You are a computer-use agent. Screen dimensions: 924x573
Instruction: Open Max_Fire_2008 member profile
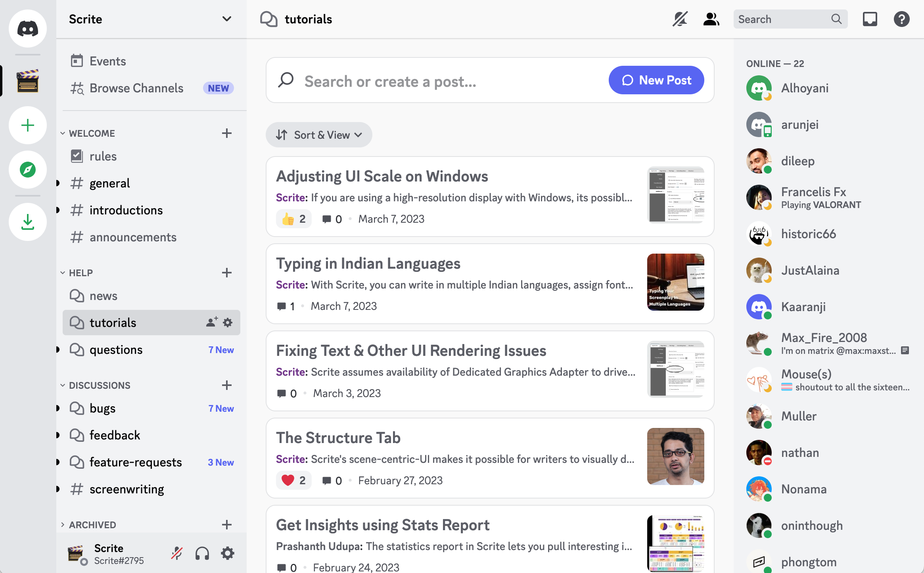[x=829, y=343]
